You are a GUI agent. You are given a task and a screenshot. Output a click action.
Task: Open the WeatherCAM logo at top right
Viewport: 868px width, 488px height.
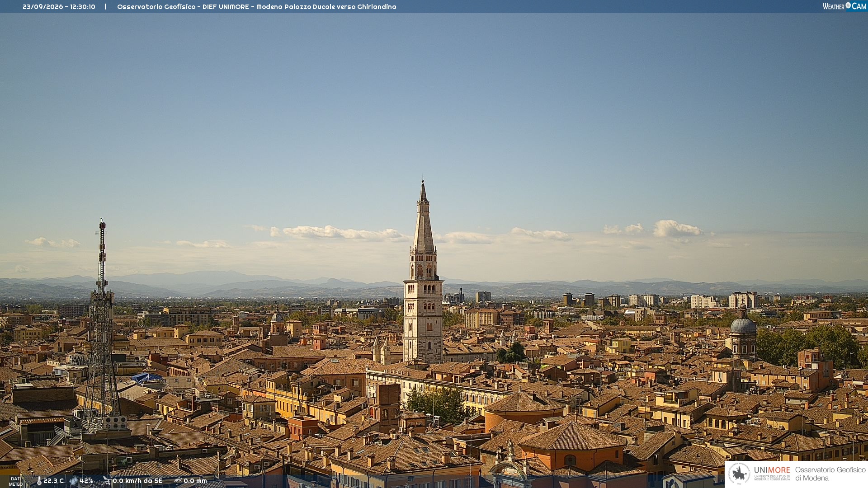pyautogui.click(x=844, y=6)
